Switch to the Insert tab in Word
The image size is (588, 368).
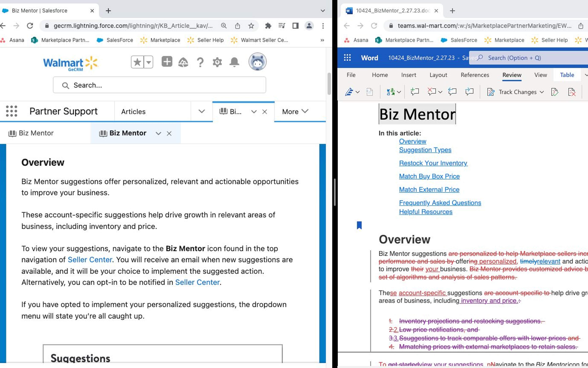point(408,75)
